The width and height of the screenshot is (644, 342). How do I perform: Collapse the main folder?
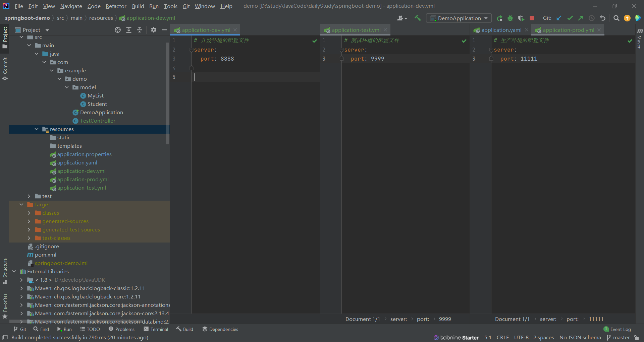point(29,45)
